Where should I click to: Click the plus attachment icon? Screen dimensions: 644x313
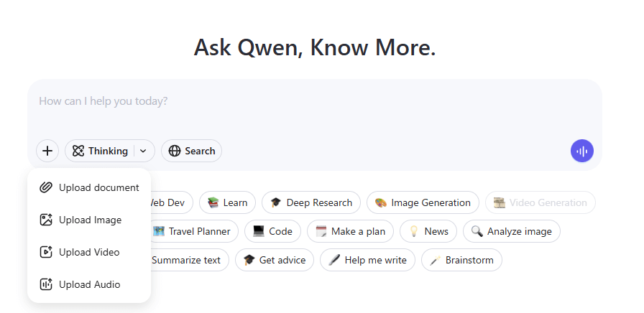47,151
